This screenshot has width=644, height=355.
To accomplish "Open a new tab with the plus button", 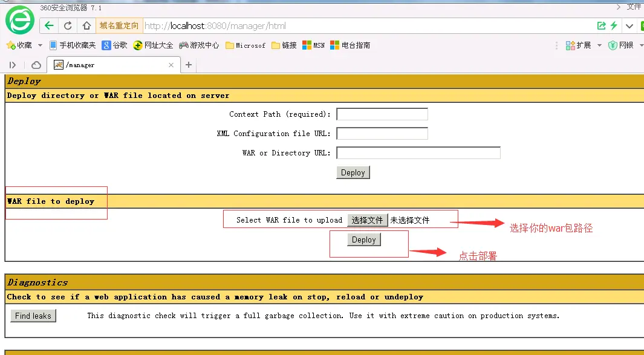I will (189, 65).
